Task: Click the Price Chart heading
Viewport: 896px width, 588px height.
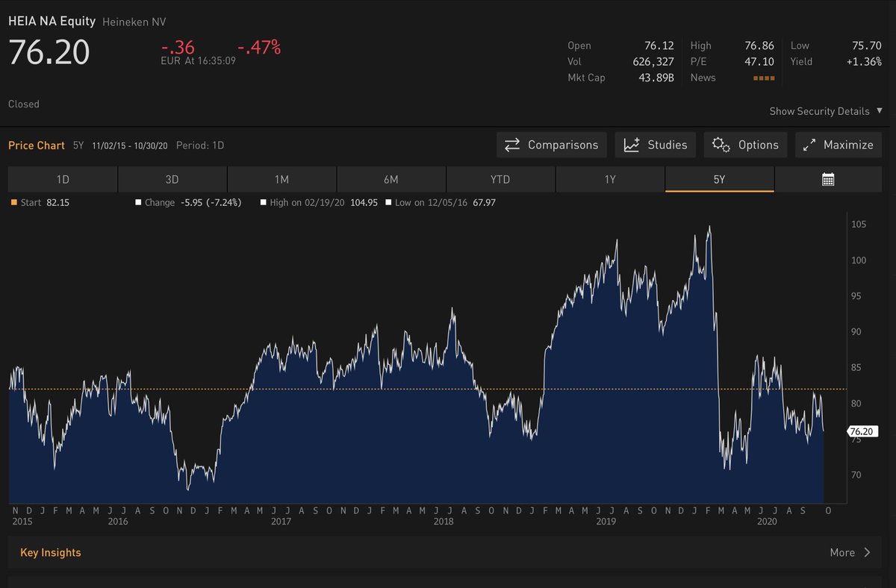Action: (37, 146)
